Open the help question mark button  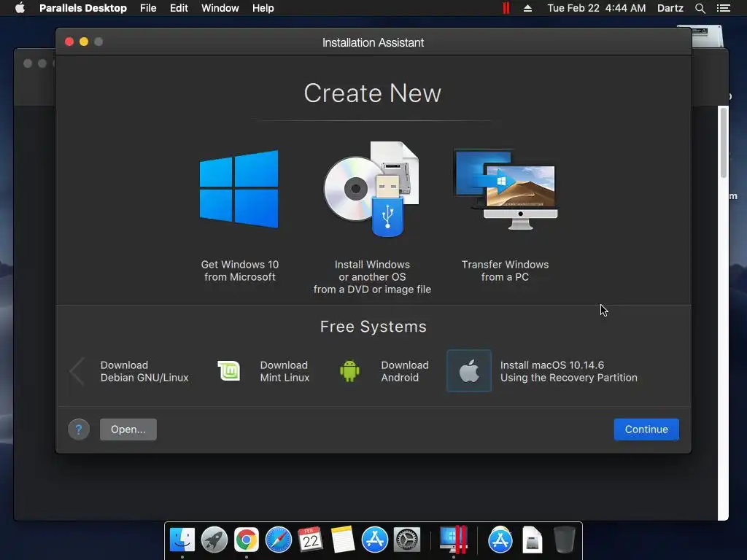click(79, 429)
